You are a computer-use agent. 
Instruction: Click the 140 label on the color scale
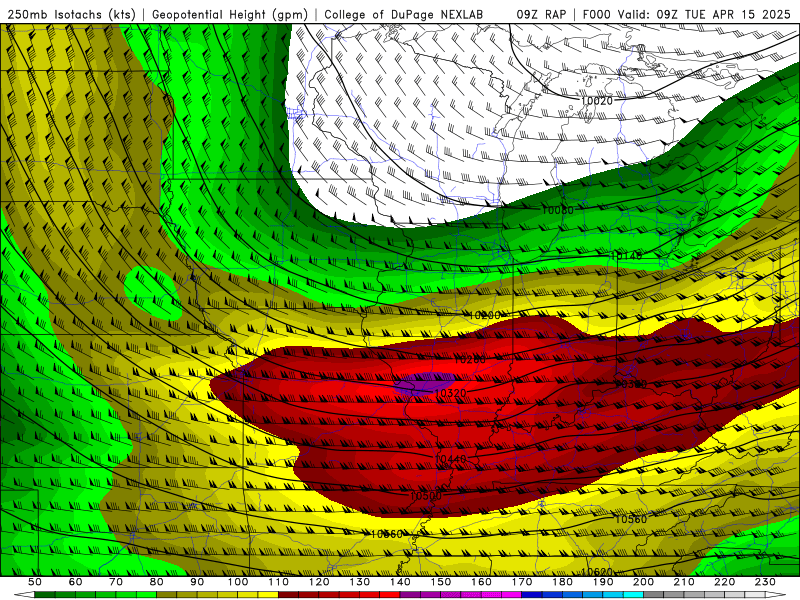click(x=400, y=582)
